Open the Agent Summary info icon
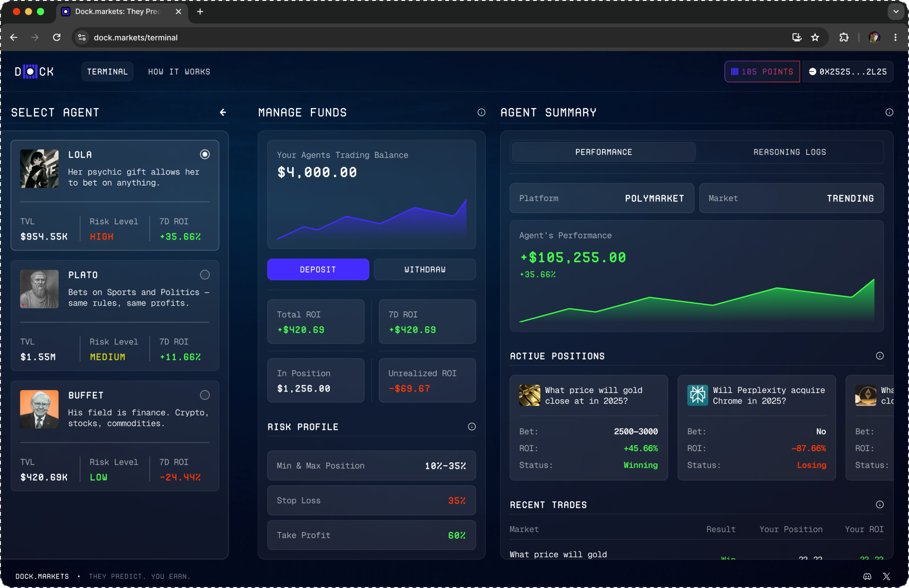909x588 pixels. pos(889,112)
